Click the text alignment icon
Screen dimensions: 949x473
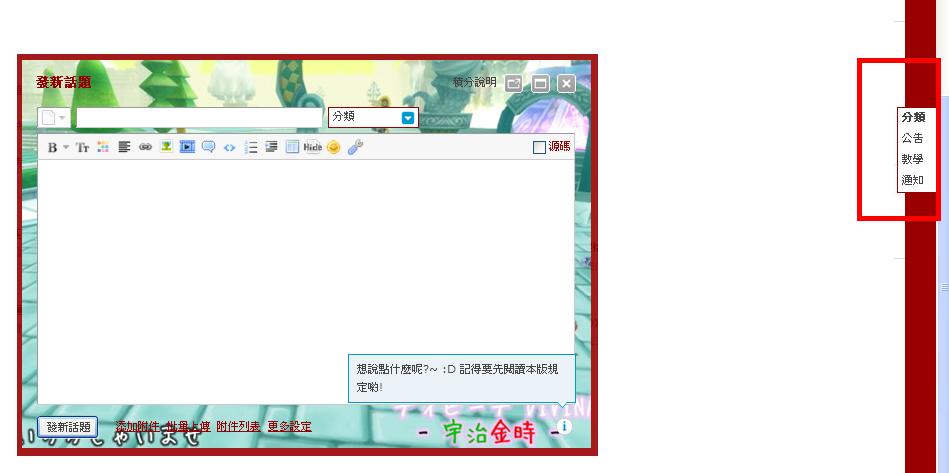click(125, 147)
